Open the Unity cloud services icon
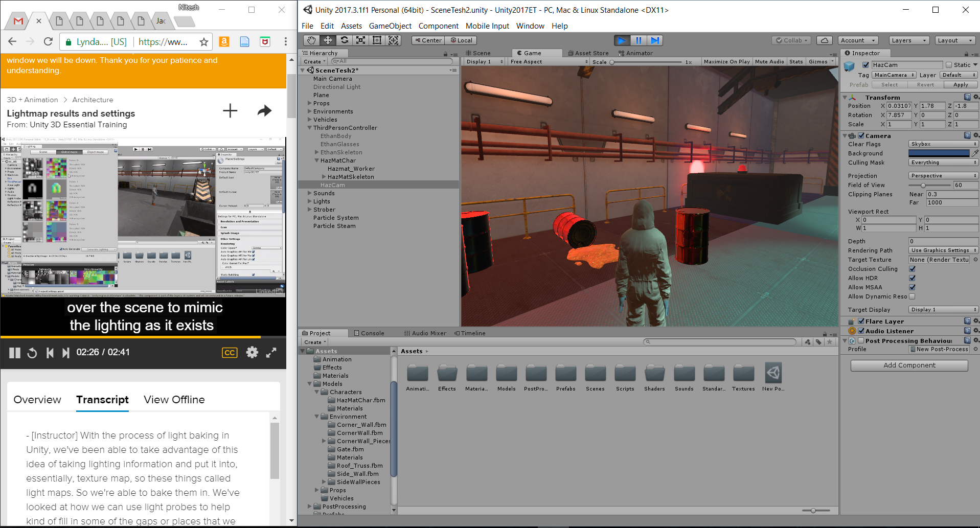This screenshot has height=528, width=980. tap(824, 40)
